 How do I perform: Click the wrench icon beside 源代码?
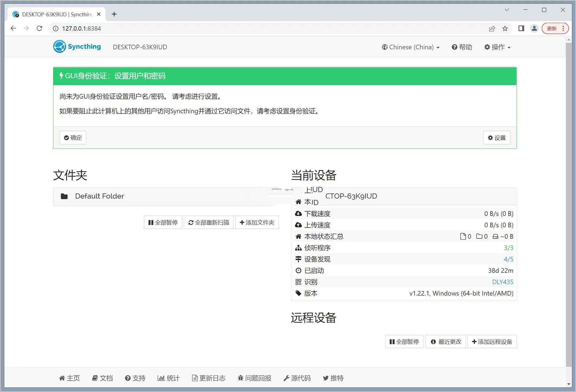286,378
